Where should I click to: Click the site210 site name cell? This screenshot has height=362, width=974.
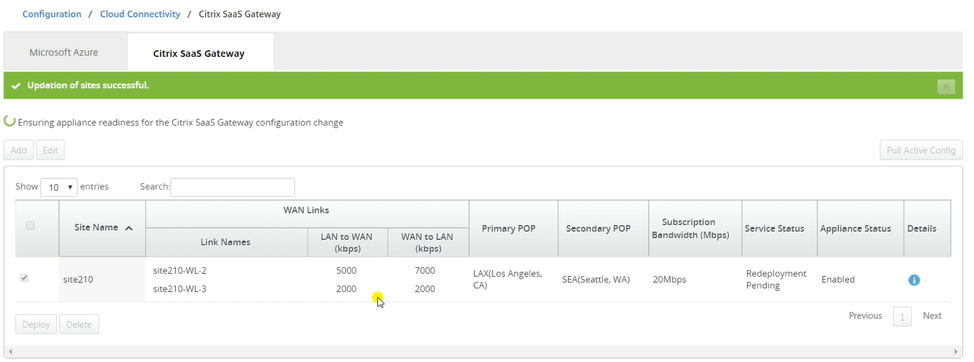[102, 279]
